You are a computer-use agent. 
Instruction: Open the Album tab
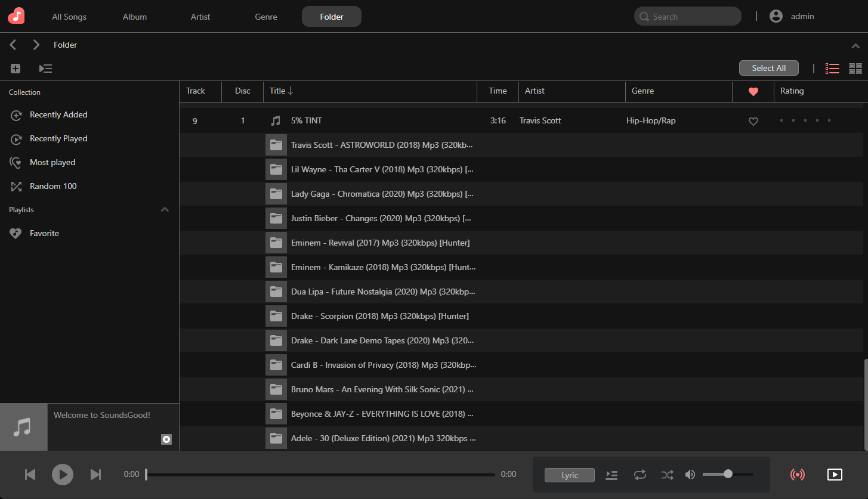pyautogui.click(x=135, y=17)
